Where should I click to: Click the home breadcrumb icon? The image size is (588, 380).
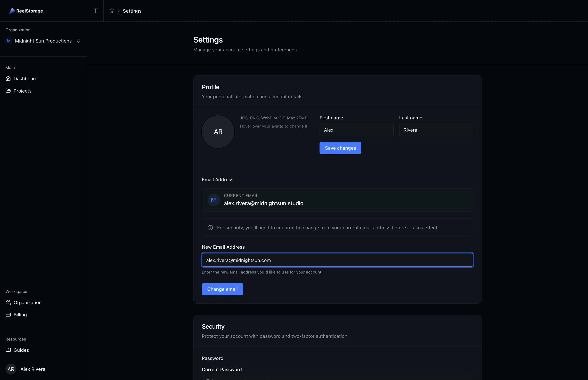click(x=112, y=11)
